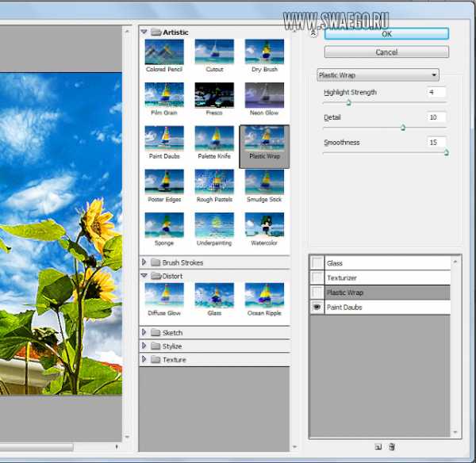
Task: Click preview pane scroll down arrow
Action: coord(127,437)
